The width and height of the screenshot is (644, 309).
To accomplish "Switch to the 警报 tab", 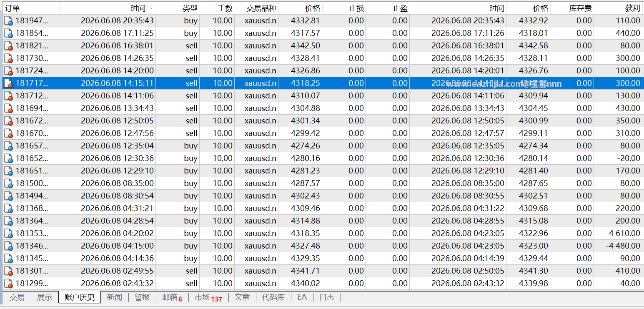I will pyautogui.click(x=142, y=297).
